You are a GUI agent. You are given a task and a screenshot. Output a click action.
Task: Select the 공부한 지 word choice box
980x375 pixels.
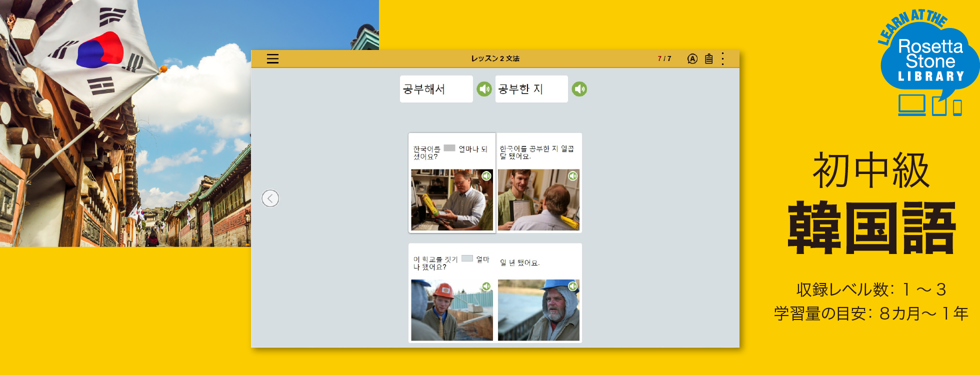click(x=531, y=89)
